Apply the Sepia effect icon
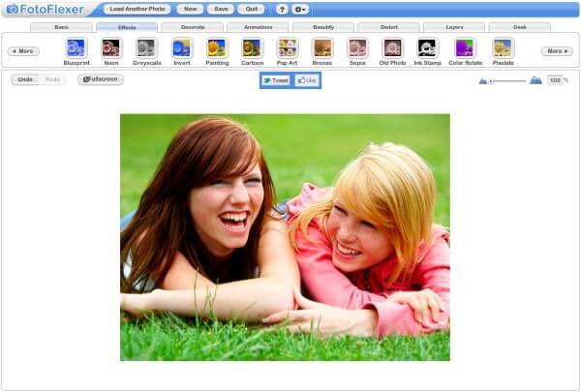The image size is (581, 392). tap(357, 48)
